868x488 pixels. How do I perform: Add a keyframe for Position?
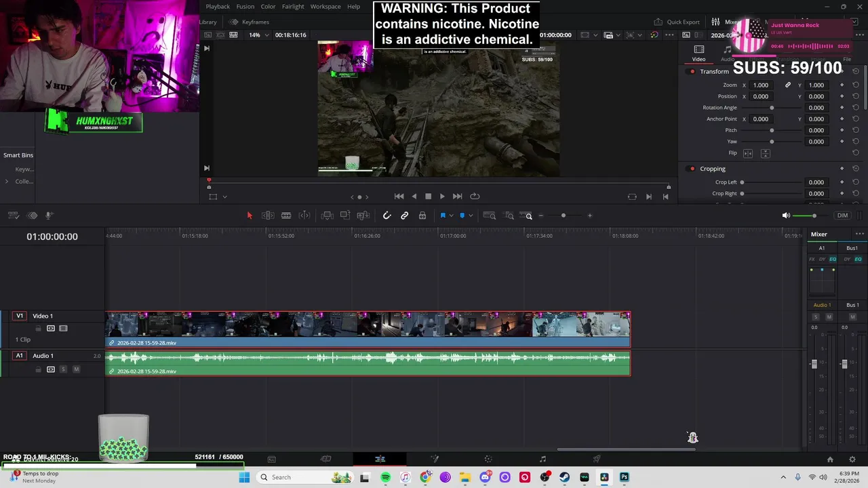point(842,96)
